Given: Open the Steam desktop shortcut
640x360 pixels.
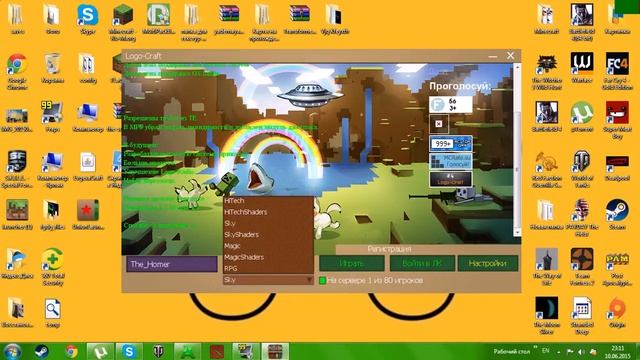Looking at the screenshot, I should coord(617,214).
